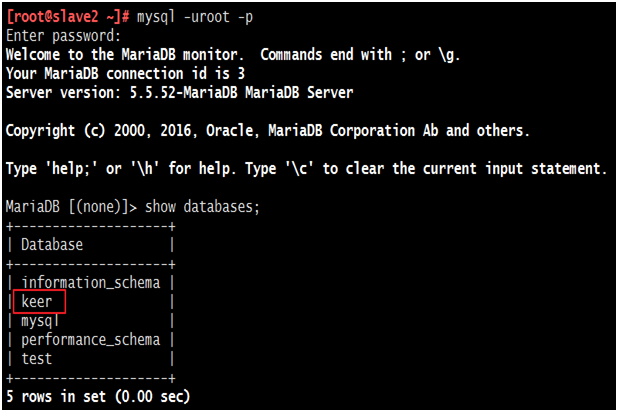Select the test database row
The image size is (618, 412).
pyautogui.click(x=36, y=358)
